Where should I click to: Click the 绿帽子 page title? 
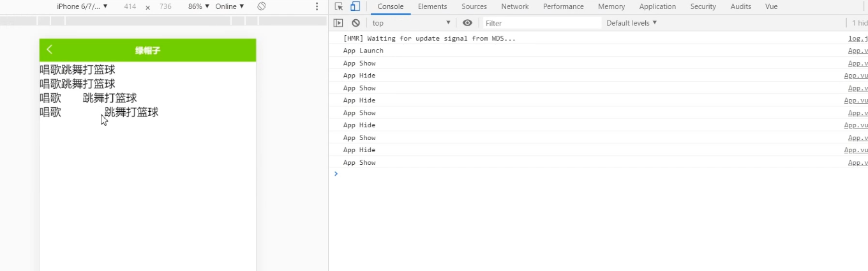tap(147, 50)
